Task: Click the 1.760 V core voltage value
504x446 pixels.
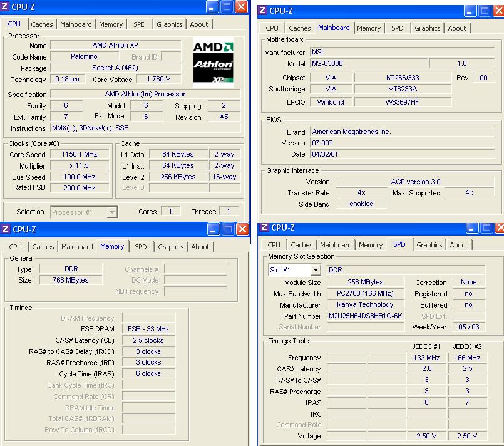Action: tap(158, 79)
